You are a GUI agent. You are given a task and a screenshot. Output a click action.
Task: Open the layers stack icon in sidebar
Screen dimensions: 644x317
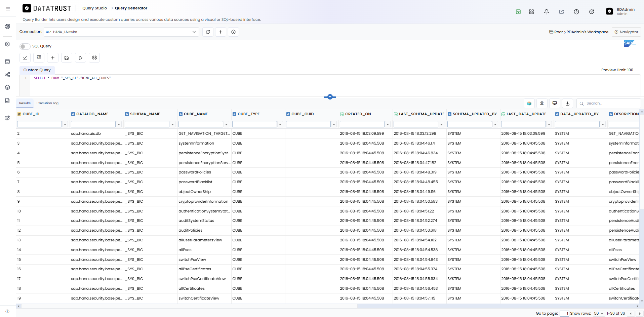(x=7, y=87)
